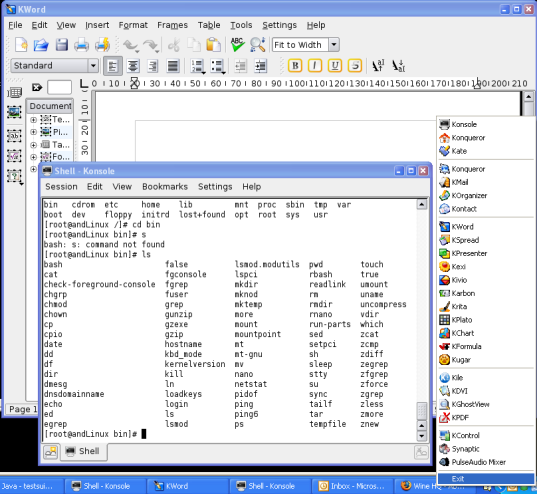
Task: Open Konsole's Session menu
Action: pos(61,187)
